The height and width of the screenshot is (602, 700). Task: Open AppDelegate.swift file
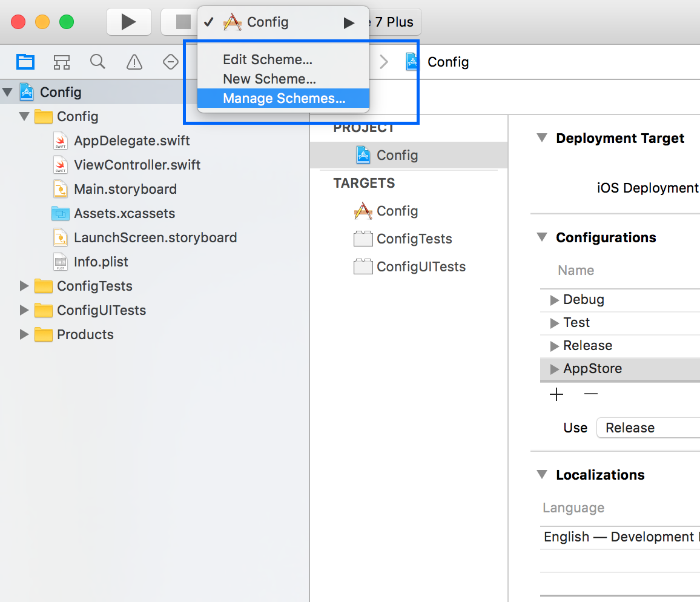pos(131,141)
